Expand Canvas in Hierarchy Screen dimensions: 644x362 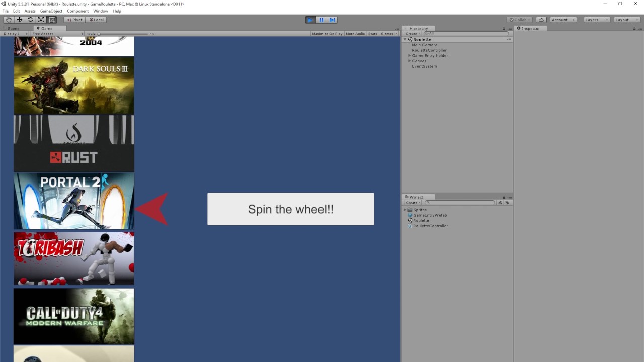[410, 61]
